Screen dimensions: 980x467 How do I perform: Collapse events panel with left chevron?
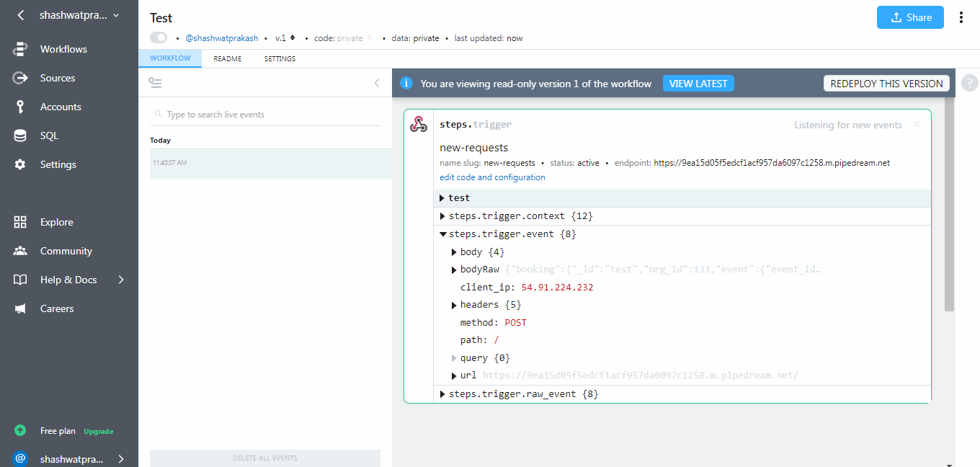[376, 83]
